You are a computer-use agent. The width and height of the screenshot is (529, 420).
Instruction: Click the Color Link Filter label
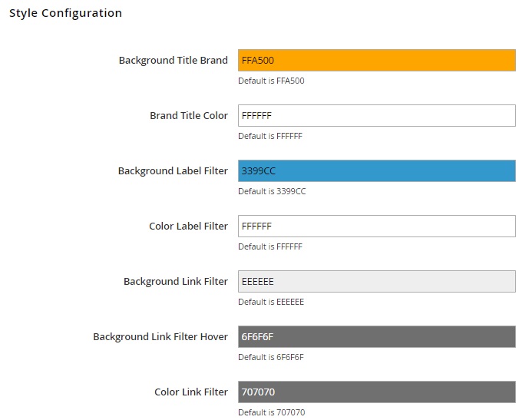[191, 392]
